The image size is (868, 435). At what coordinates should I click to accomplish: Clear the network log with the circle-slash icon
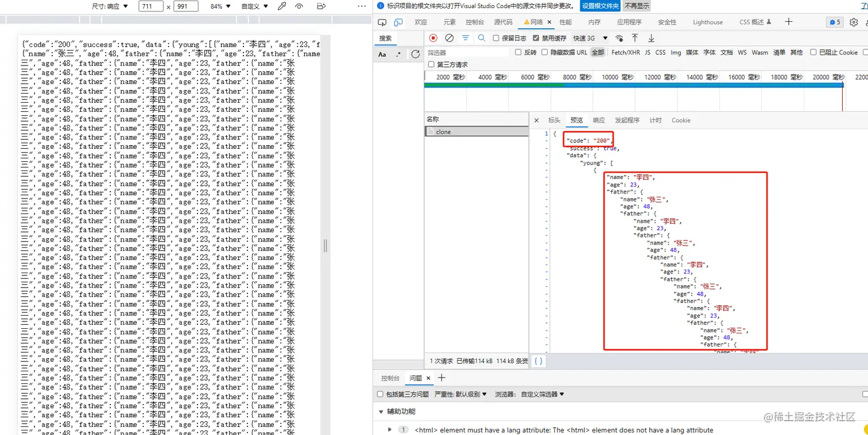pyautogui.click(x=449, y=38)
